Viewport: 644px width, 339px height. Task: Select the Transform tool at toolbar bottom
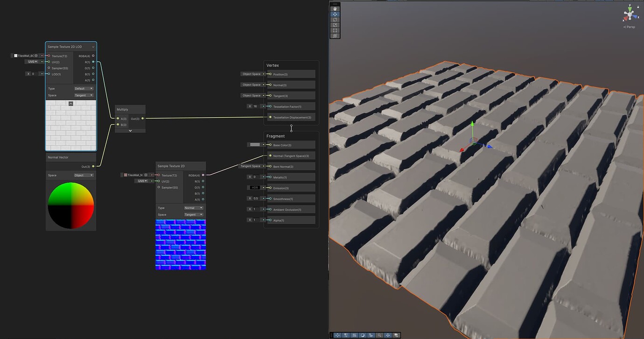pos(335,36)
